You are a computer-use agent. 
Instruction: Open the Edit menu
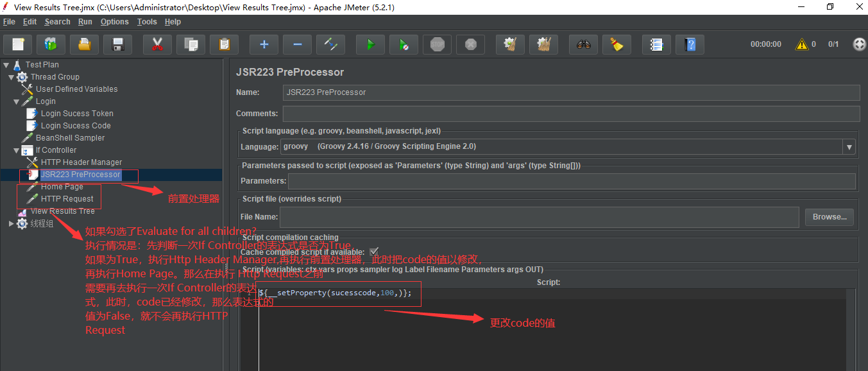coord(30,22)
